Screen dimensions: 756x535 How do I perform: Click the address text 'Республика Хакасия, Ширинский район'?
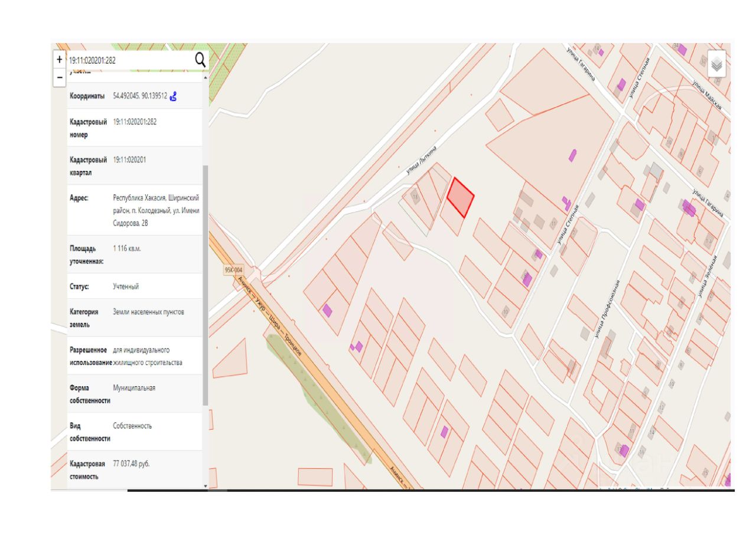(x=157, y=204)
